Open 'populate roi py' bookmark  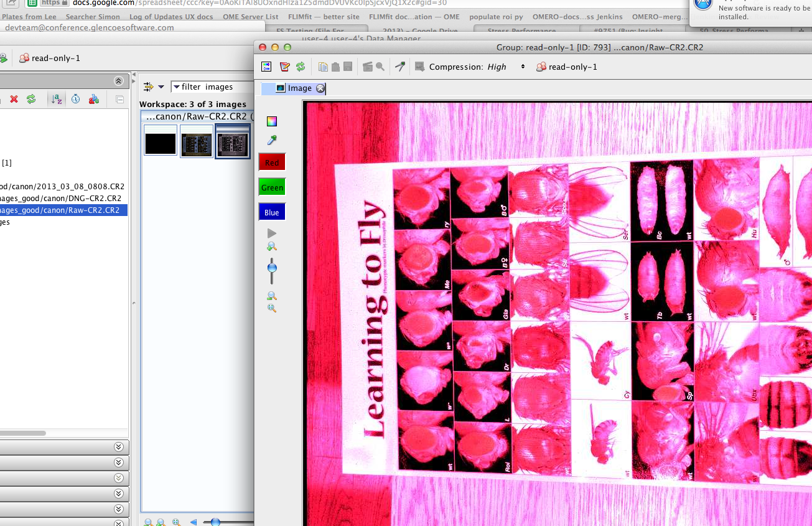pyautogui.click(x=496, y=17)
